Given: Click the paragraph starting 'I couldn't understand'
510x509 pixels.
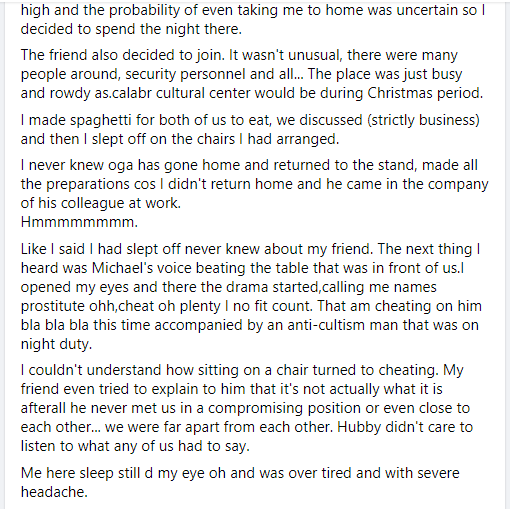Looking at the screenshot, I should (x=247, y=408).
